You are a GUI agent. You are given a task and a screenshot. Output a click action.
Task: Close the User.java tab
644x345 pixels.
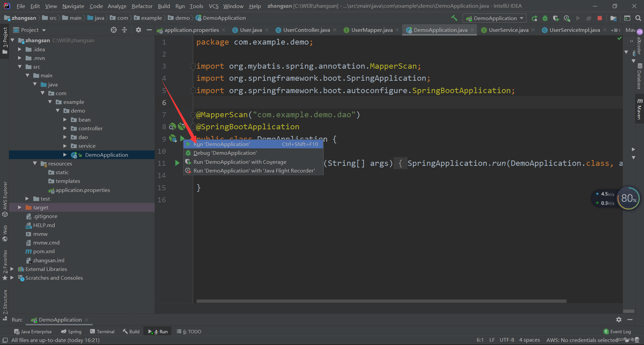(x=267, y=30)
